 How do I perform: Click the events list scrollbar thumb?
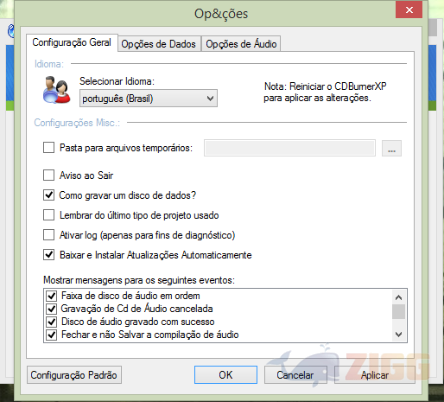[399, 312]
